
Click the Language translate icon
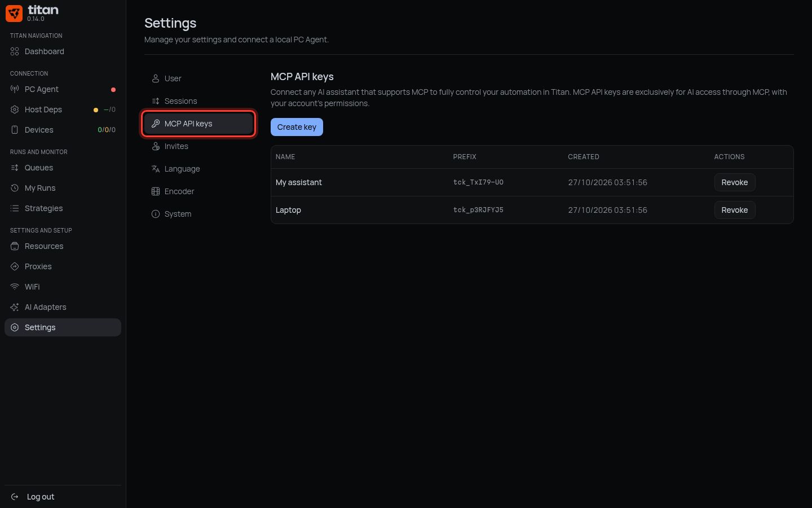(156, 169)
